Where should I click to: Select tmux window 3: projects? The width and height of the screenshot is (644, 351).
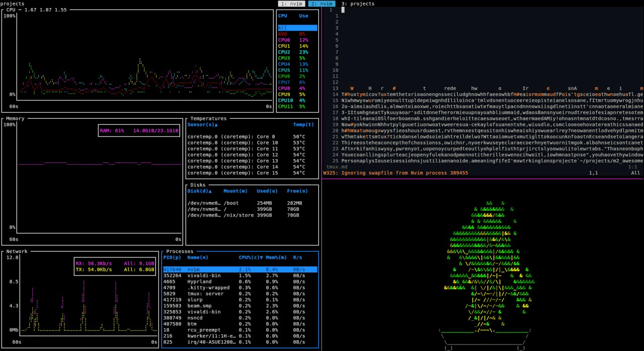(358, 4)
